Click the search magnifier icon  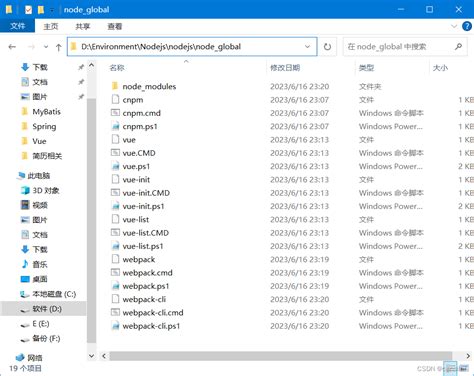459,47
